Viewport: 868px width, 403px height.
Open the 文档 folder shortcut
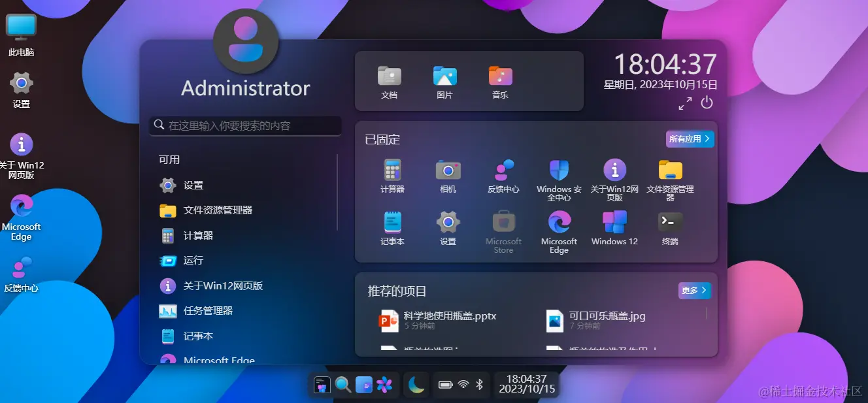pyautogui.click(x=389, y=82)
